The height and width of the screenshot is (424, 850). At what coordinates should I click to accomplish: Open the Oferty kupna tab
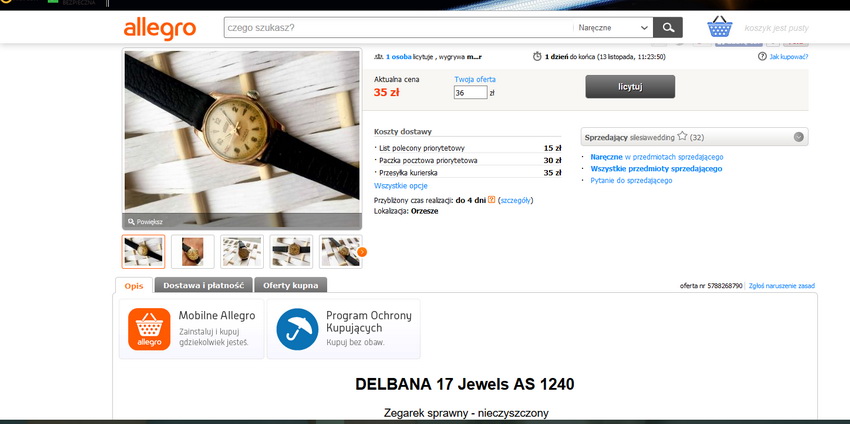coord(291,285)
